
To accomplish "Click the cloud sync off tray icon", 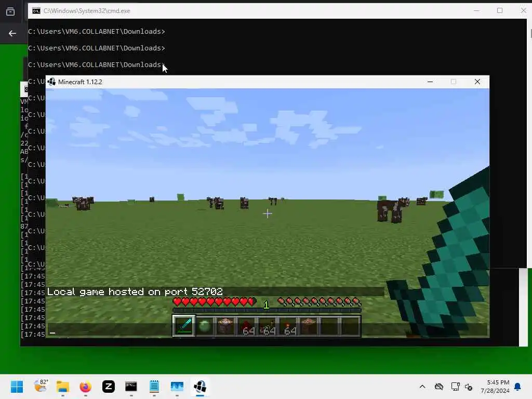I will click(x=438, y=387).
